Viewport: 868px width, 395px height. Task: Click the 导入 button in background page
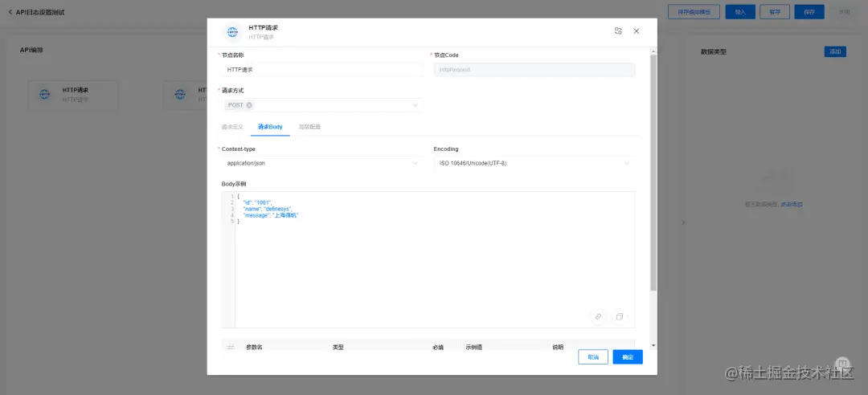(x=740, y=11)
